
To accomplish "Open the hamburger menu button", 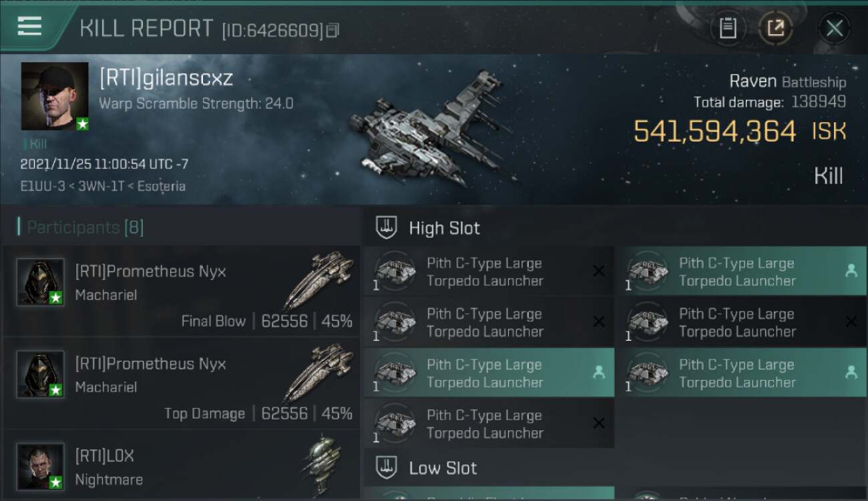I will (x=29, y=27).
